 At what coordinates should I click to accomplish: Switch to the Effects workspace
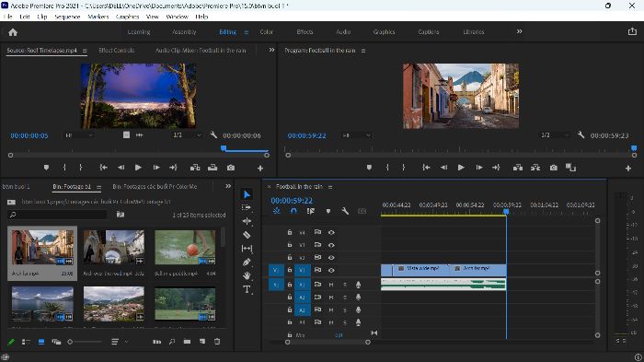pyautogui.click(x=305, y=31)
